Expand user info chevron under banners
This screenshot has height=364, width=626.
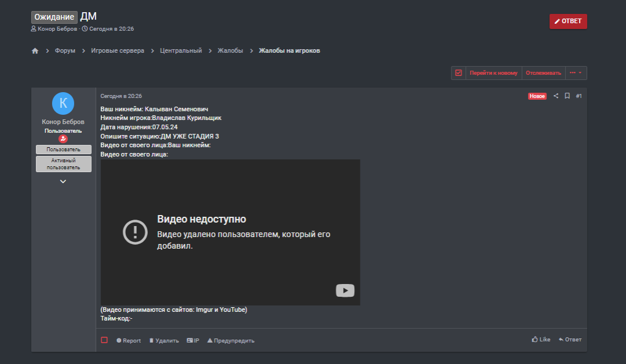coord(63,181)
